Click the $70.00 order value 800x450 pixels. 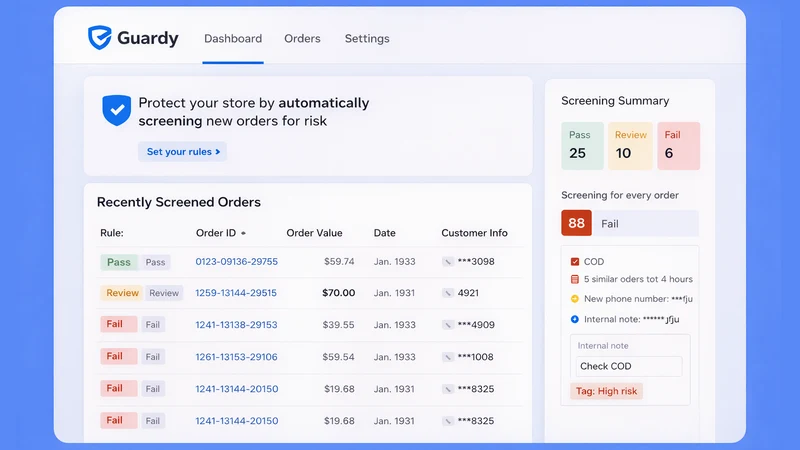tap(339, 293)
